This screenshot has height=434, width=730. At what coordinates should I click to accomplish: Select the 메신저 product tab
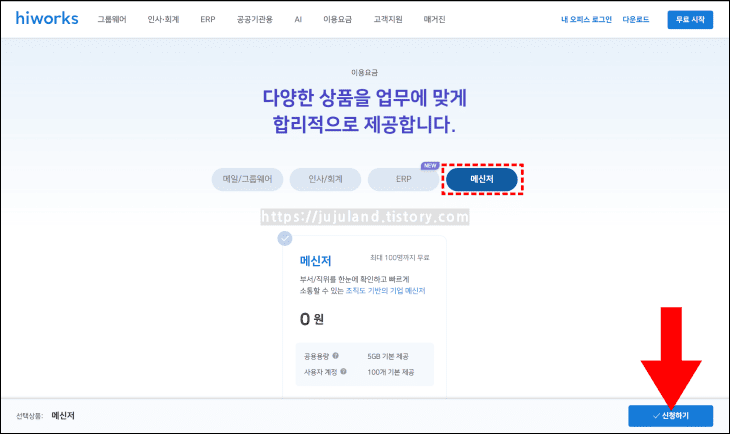click(481, 179)
